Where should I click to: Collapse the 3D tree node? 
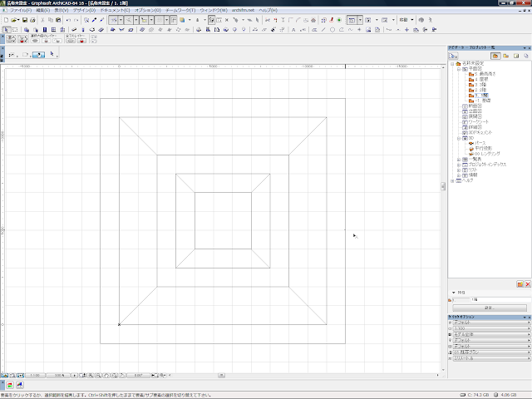(x=459, y=138)
